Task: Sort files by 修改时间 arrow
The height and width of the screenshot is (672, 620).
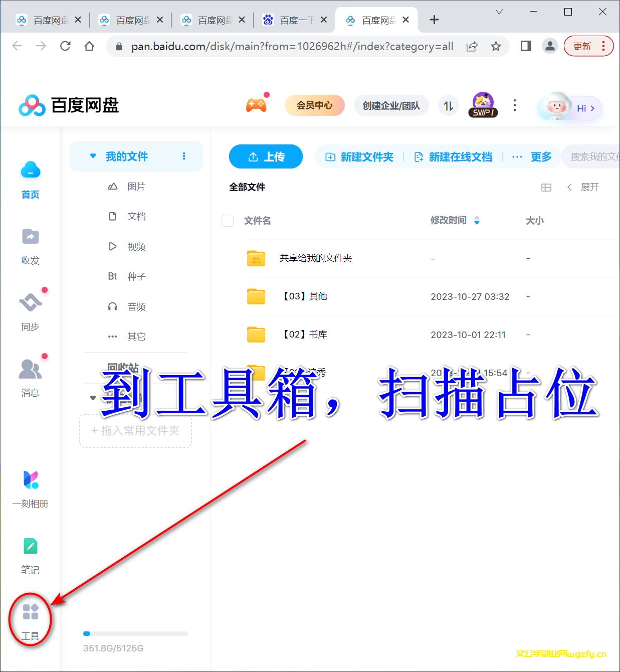Action: [x=477, y=220]
